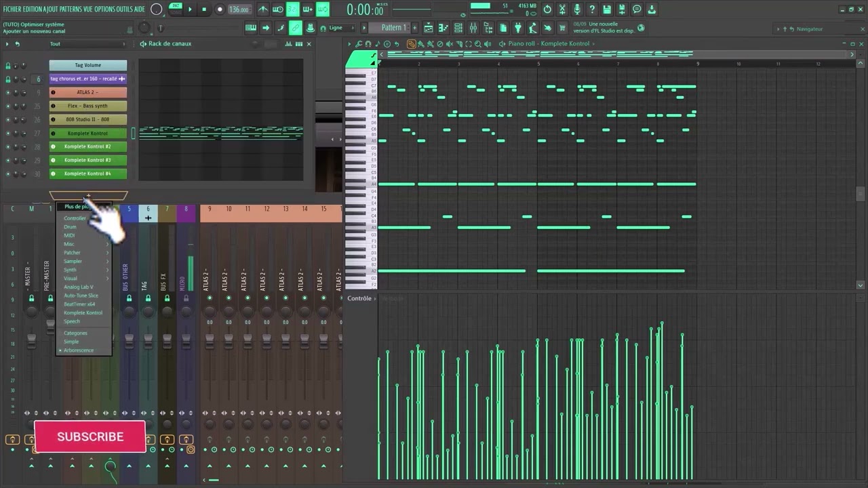
Task: Open the EDITION menu
Action: (x=33, y=9)
